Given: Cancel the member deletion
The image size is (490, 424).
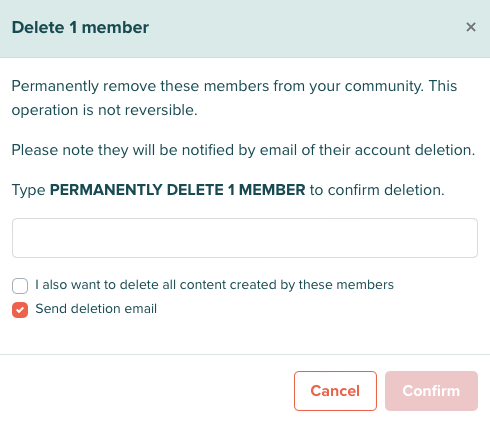Looking at the screenshot, I should (335, 391).
